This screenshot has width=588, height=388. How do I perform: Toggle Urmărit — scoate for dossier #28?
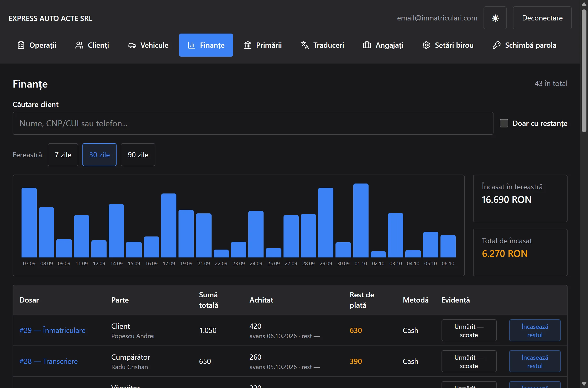469,361
